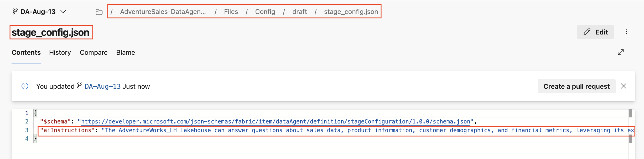This screenshot has width=644, height=159.
Task: Open the schema.json URL in line 2
Action: pos(276,121)
